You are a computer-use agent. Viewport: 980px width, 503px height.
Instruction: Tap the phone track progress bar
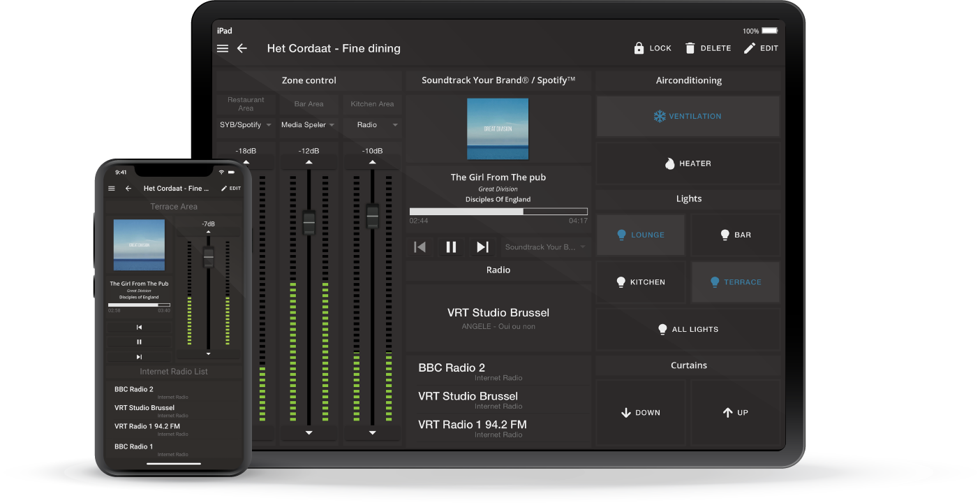pos(139,305)
